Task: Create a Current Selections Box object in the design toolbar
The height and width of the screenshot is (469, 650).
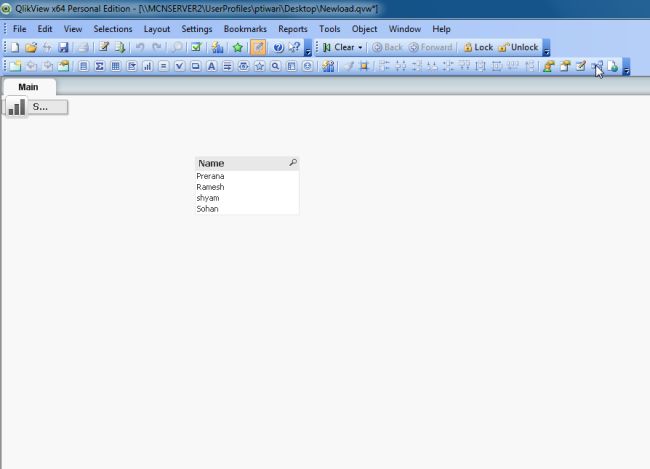Action: (179, 66)
